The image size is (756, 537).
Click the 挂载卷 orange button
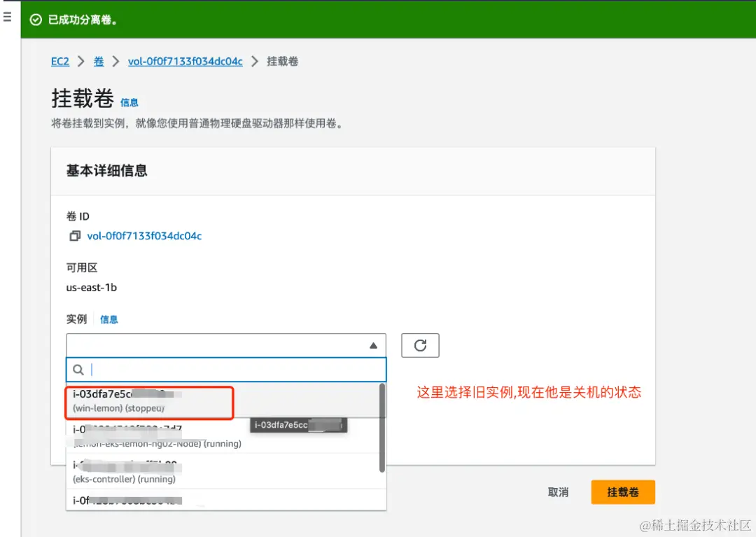click(622, 492)
